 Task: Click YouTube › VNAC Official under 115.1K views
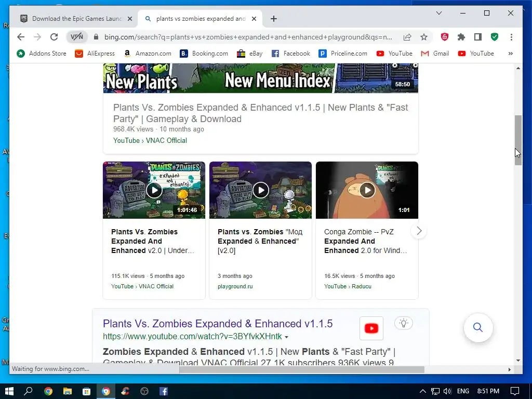tap(142, 286)
